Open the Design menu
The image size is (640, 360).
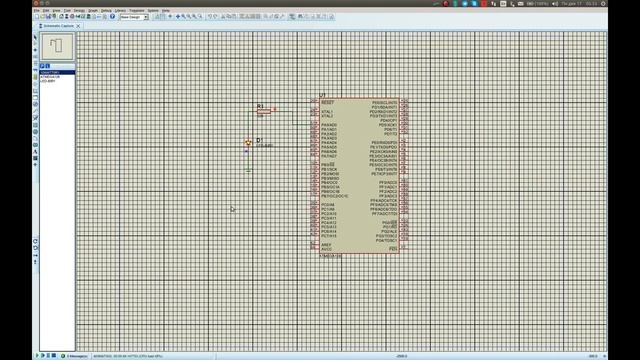(79, 11)
